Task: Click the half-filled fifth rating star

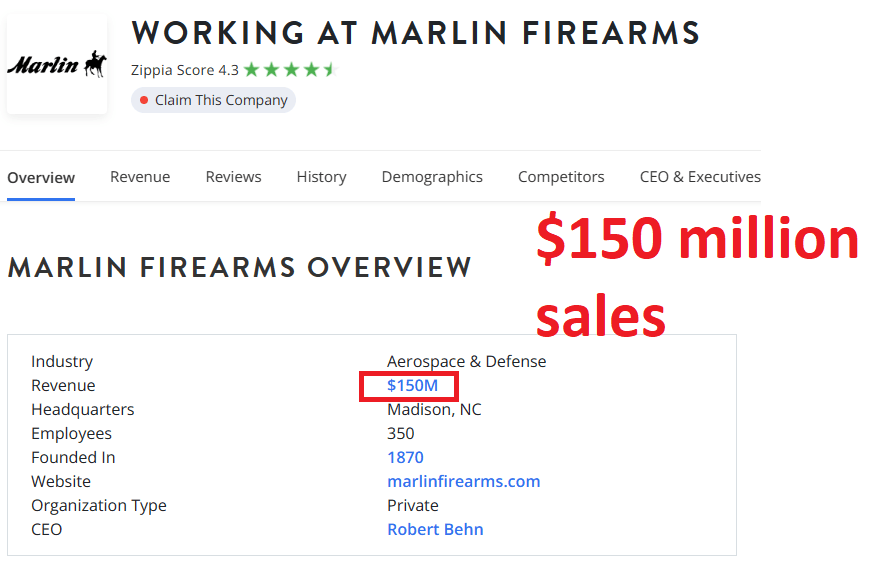Action: (329, 70)
